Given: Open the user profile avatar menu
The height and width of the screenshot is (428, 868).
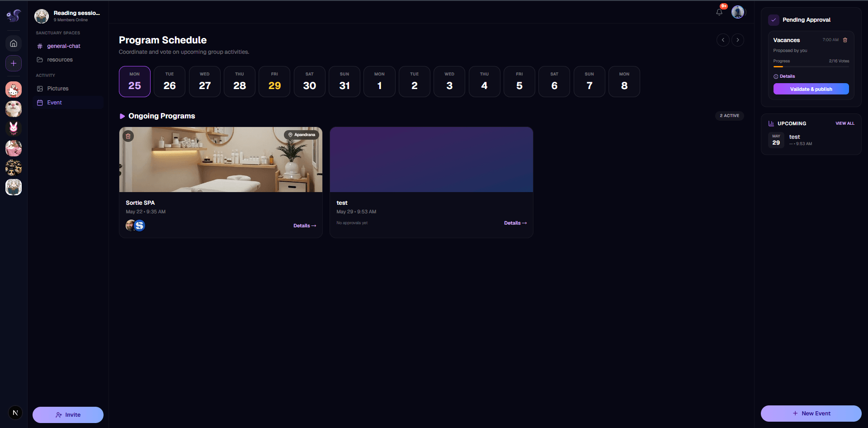Looking at the screenshot, I should tap(738, 12).
